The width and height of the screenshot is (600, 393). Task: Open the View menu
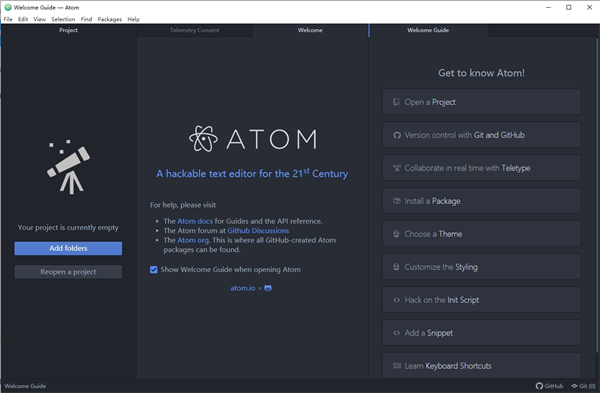click(39, 19)
